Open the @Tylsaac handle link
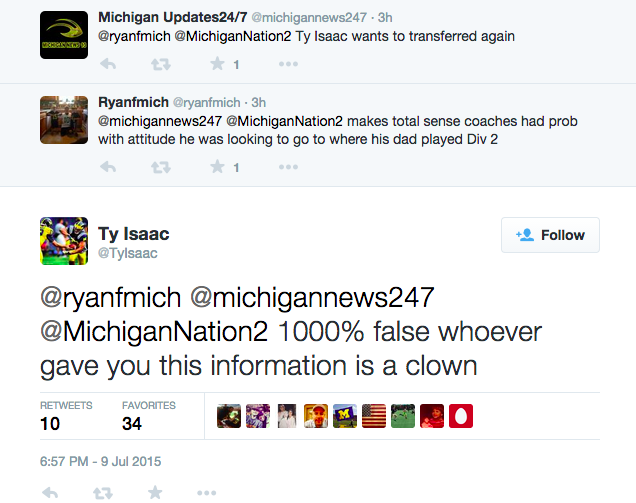 [128, 254]
